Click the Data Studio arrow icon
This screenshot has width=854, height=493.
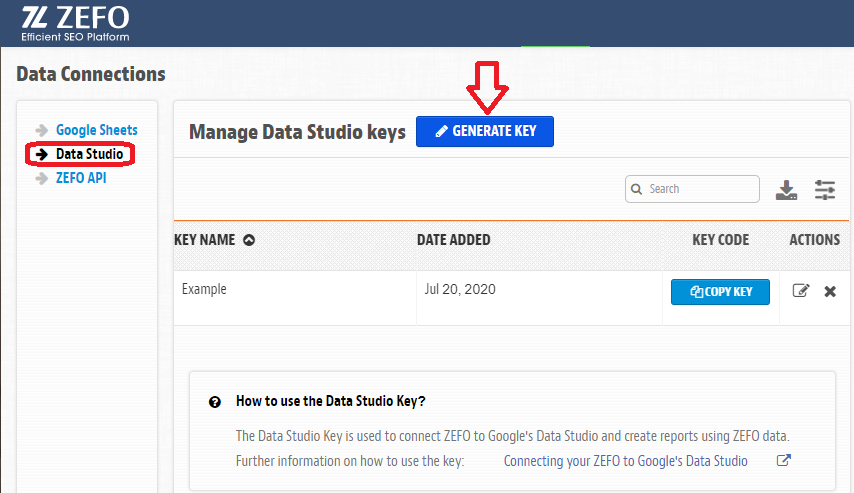(x=41, y=154)
